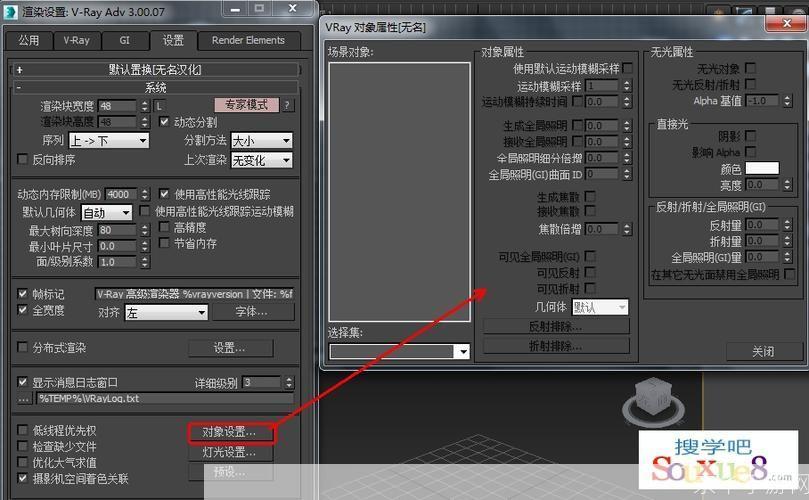This screenshot has width=809, height=500.
Task: Open the 分割方法 dropdown
Action: [x=262, y=140]
